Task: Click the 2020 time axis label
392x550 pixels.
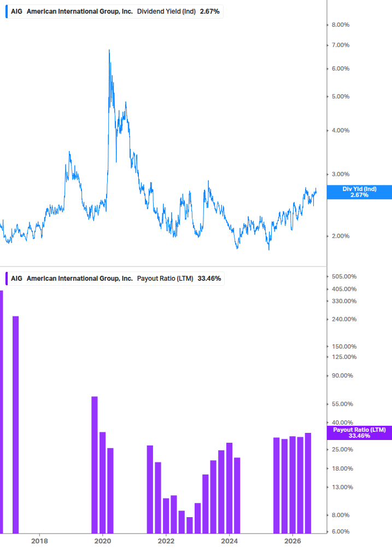Action: click(x=103, y=541)
